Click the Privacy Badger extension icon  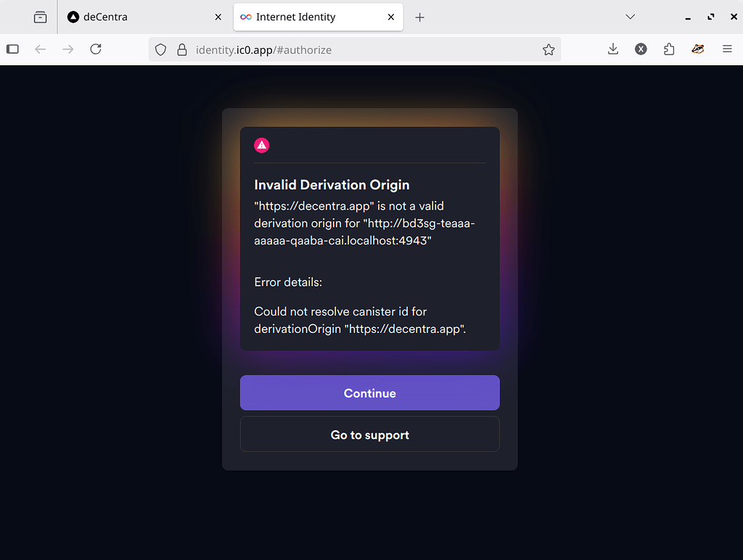[x=697, y=49]
